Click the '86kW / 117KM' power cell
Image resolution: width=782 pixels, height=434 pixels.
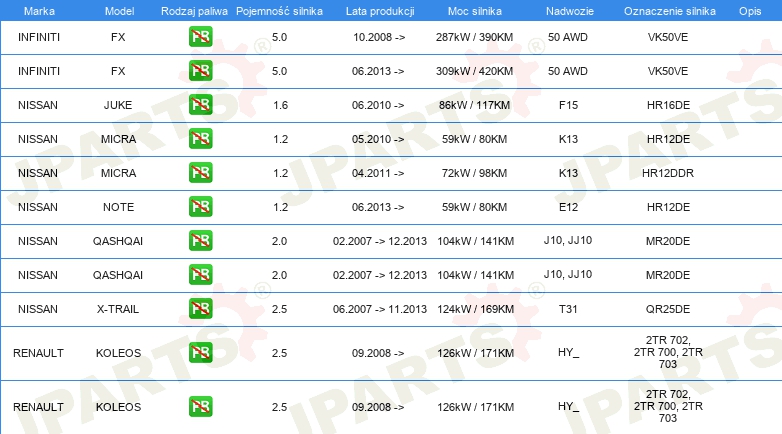point(474,105)
